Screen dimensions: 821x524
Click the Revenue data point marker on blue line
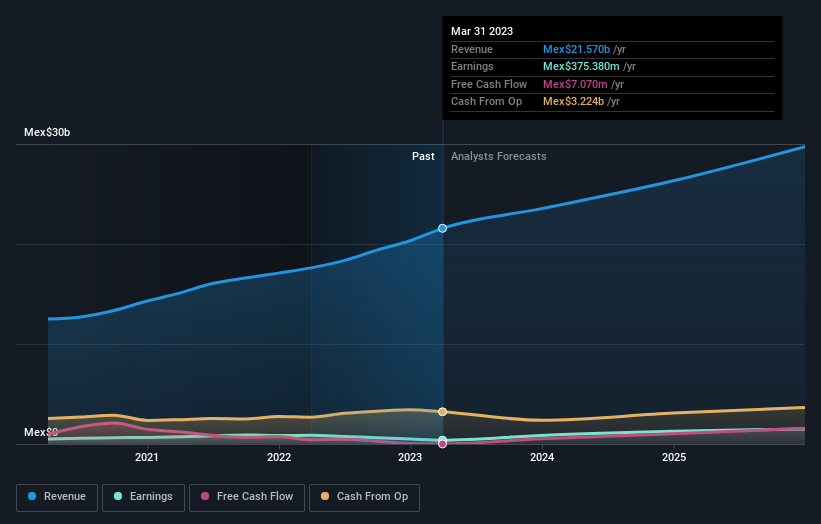point(442,228)
